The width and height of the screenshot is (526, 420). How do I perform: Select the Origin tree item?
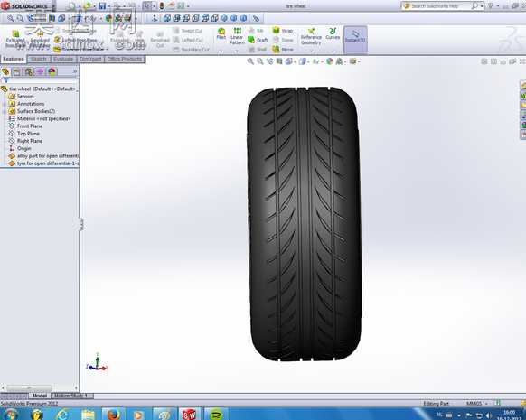[20, 148]
